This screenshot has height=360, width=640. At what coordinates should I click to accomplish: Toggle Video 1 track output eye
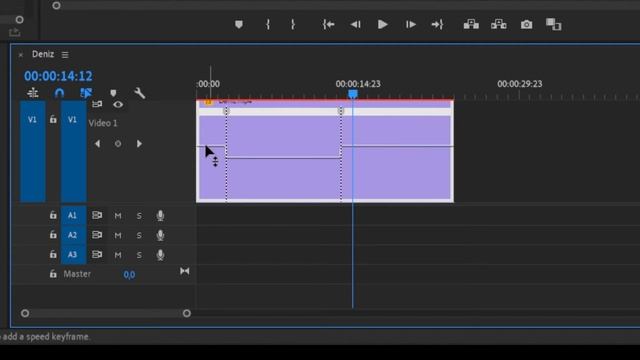[118, 104]
